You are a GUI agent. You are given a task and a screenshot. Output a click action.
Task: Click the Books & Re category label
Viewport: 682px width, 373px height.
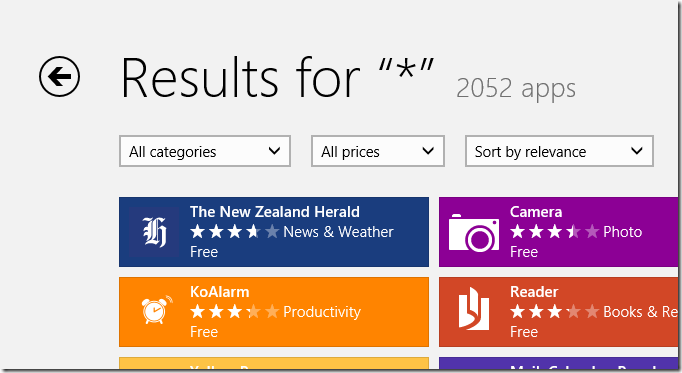pyautogui.click(x=640, y=312)
